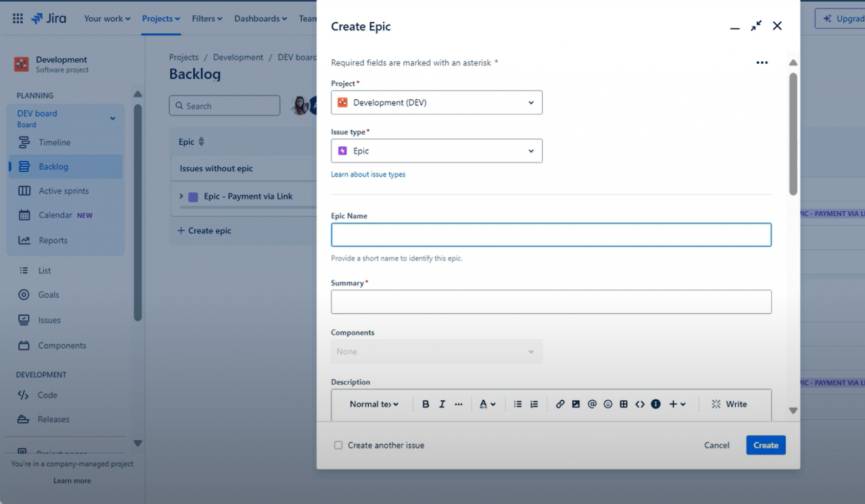Click inside the Epic Name input field
865x504 pixels.
(551, 235)
